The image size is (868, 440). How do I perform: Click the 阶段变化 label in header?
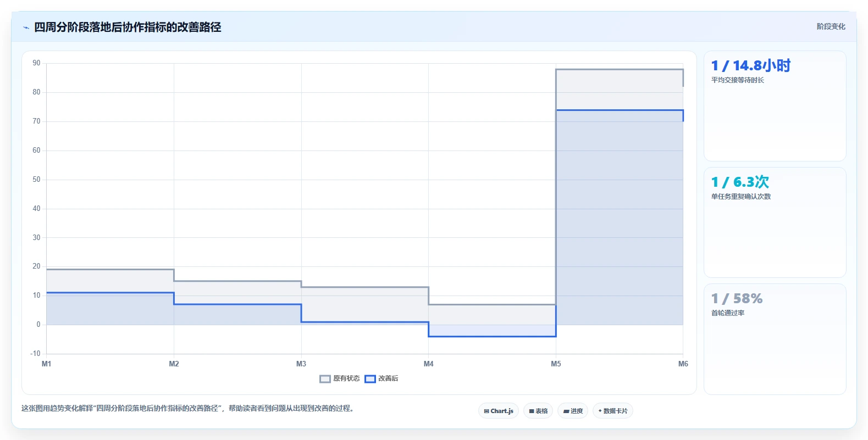(831, 26)
